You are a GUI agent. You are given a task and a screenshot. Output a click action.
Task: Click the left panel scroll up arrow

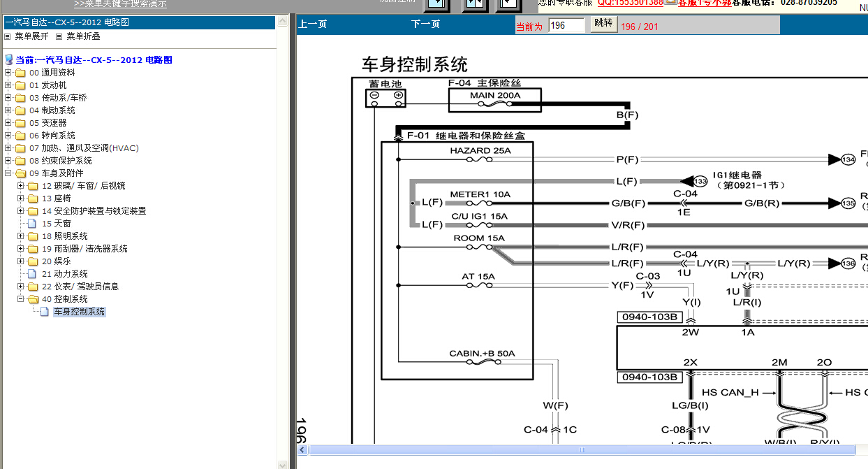pyautogui.click(x=283, y=22)
